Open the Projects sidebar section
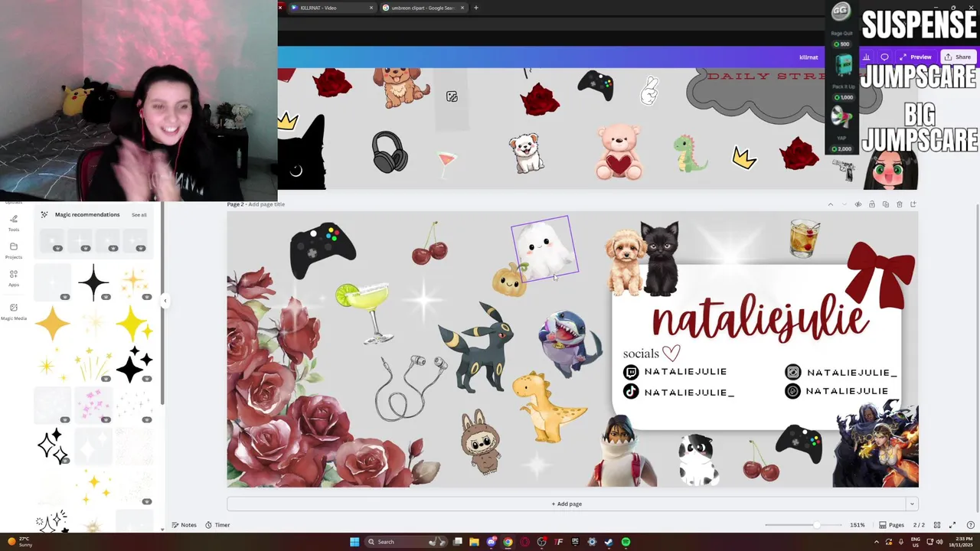This screenshot has height=551, width=980. (14, 250)
